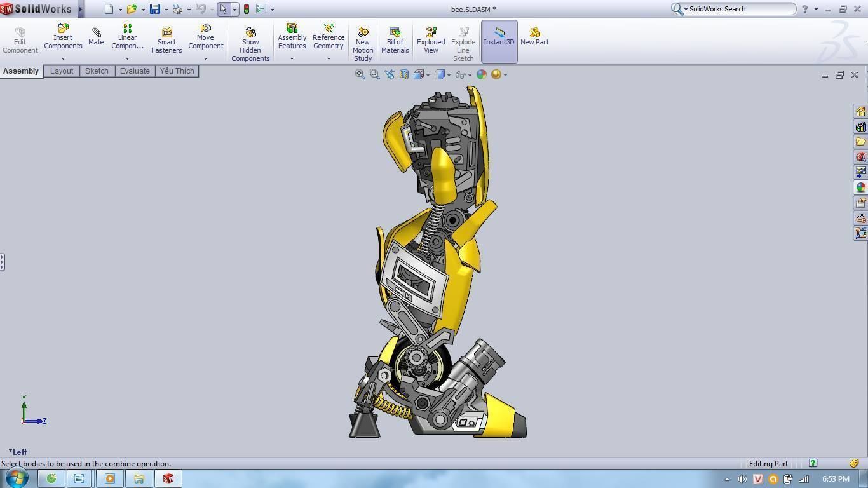The height and width of the screenshot is (488, 868).
Task: Start a New Motion Study
Action: 363,44
